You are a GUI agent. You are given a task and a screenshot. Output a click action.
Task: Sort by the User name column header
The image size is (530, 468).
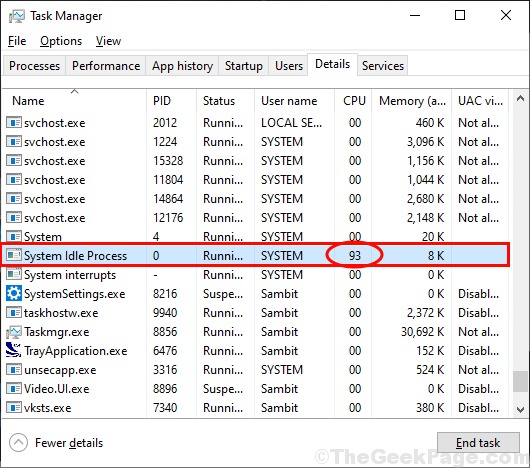pos(294,101)
